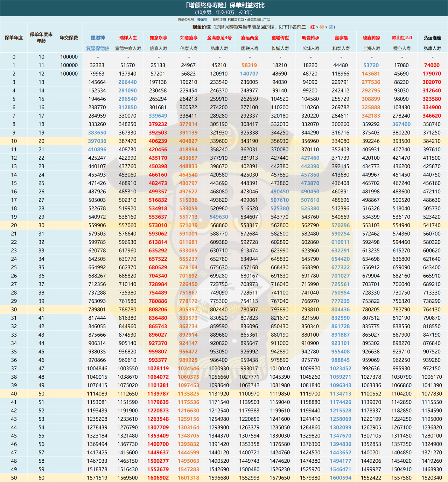Click premium 100000 in policy year 0 row

point(69,57)
